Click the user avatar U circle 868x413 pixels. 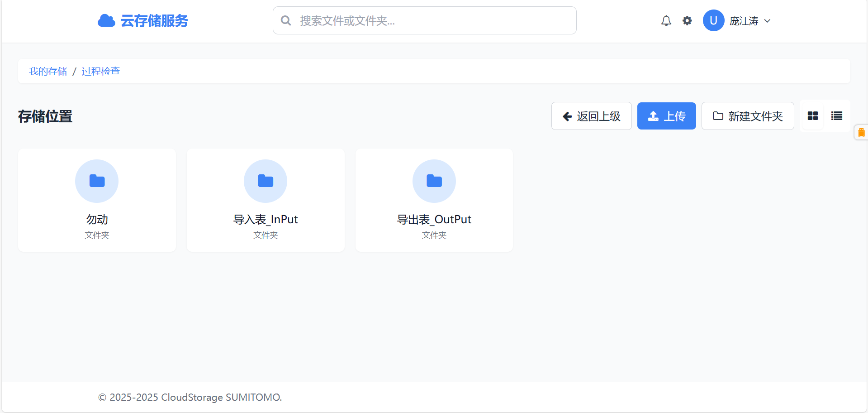pos(713,21)
